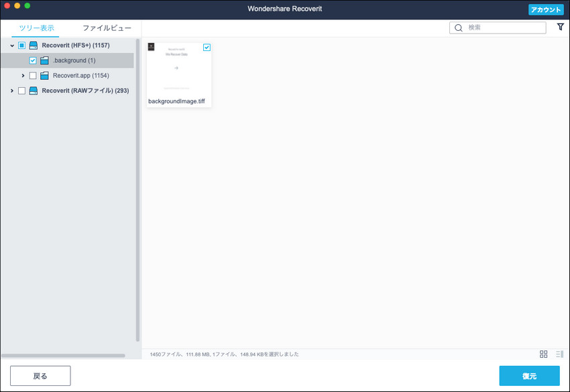
Task: Click the 戻る back button
Action: 40,376
